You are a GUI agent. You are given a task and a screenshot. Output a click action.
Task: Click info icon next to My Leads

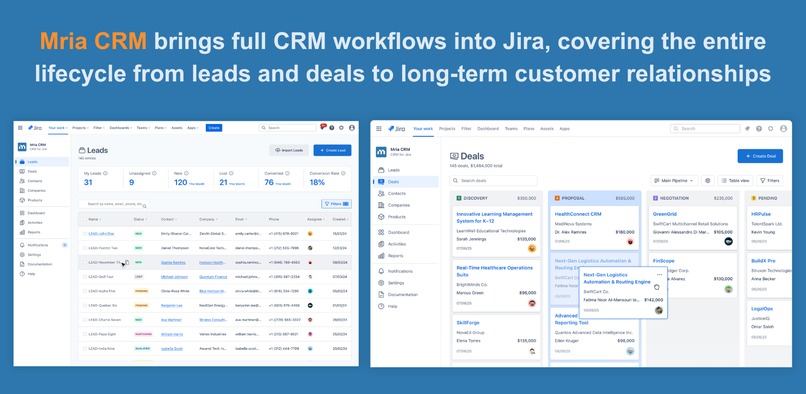[105, 173]
